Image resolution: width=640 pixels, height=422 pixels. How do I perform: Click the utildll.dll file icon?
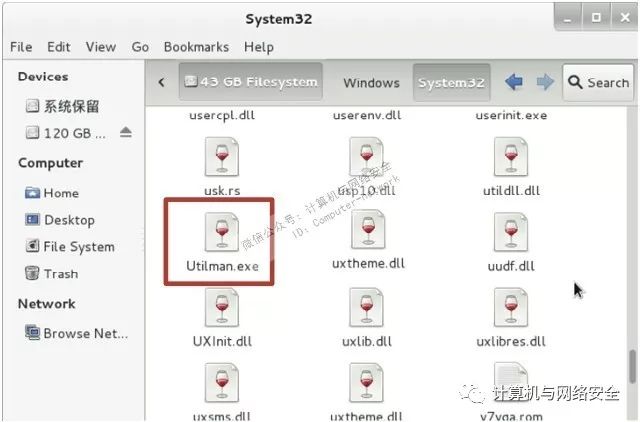(x=511, y=157)
